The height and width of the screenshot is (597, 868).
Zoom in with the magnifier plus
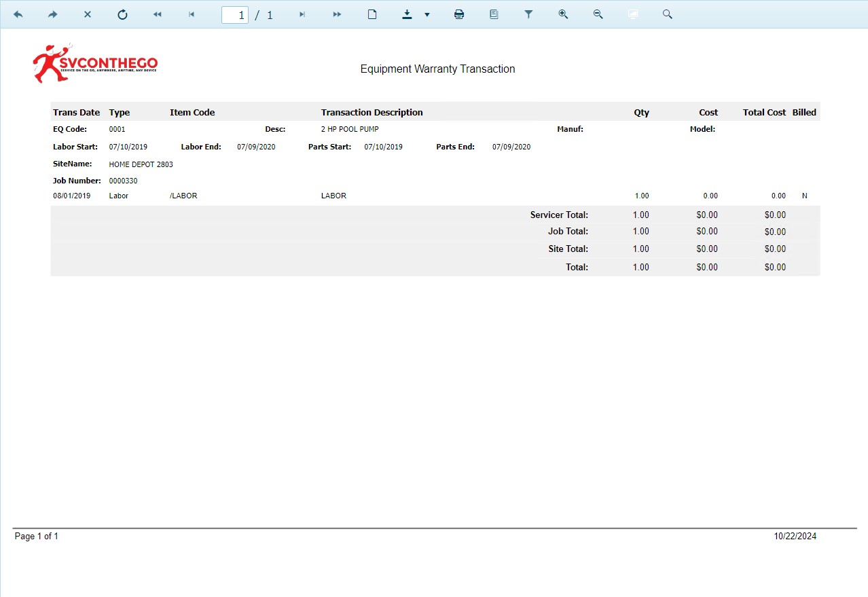[x=563, y=14]
